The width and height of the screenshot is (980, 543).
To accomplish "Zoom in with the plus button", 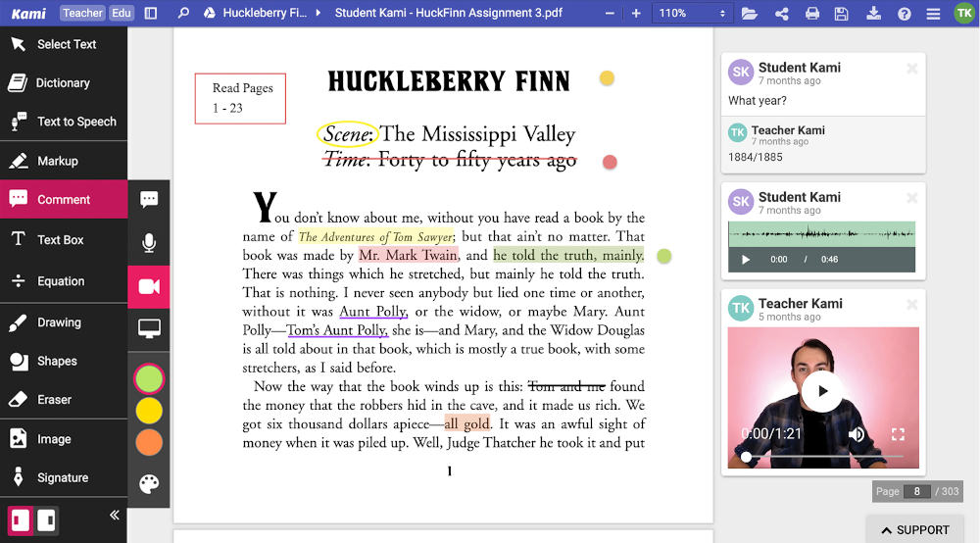I will (x=636, y=13).
